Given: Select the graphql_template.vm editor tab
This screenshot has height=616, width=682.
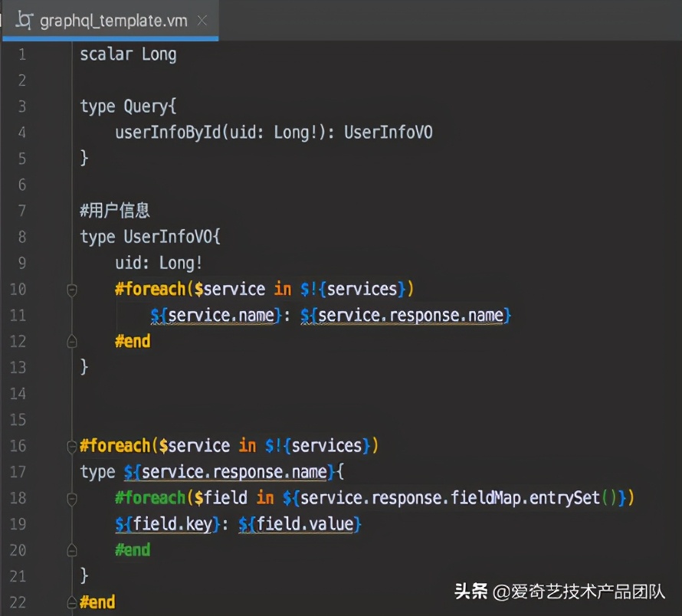Looking at the screenshot, I should [x=110, y=21].
